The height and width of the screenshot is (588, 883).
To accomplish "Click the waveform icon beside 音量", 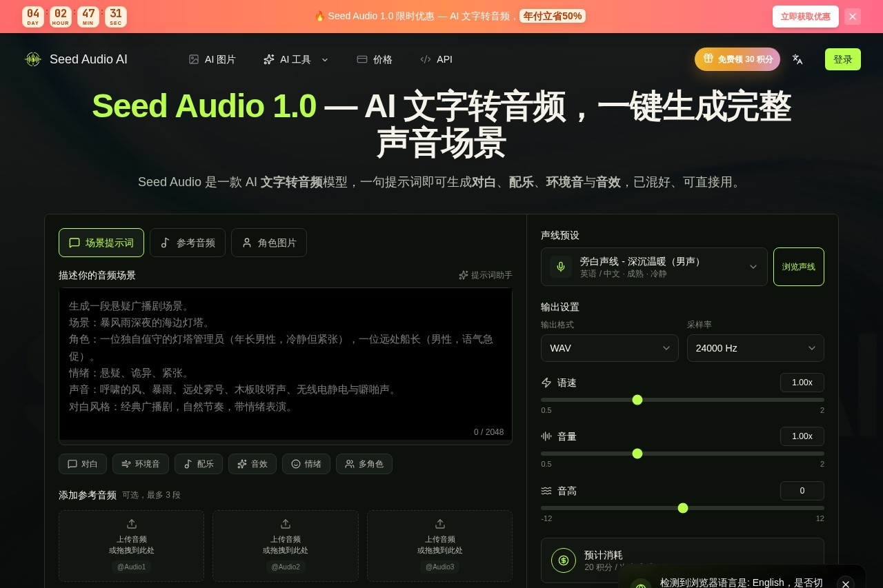I will 546,436.
